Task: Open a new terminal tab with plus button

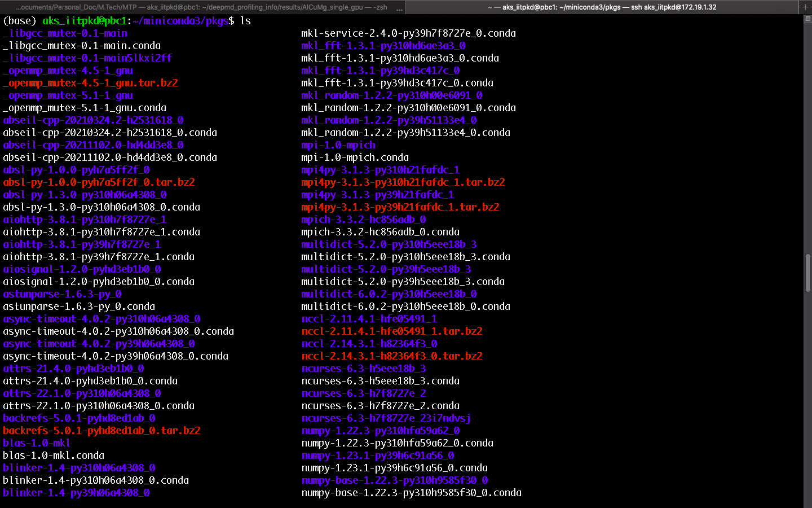Action: [805, 7]
